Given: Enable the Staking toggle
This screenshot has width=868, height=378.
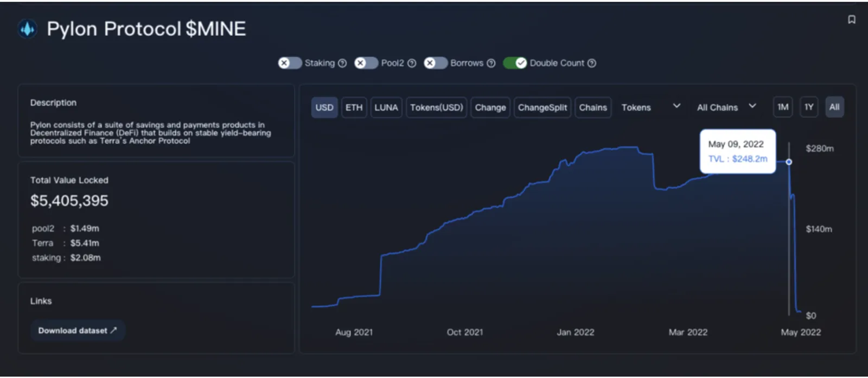Looking at the screenshot, I should (290, 63).
